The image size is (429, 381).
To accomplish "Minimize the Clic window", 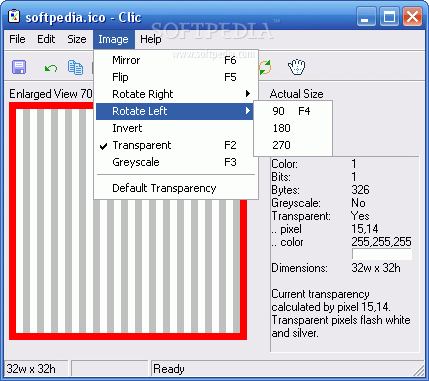I will click(366, 17).
